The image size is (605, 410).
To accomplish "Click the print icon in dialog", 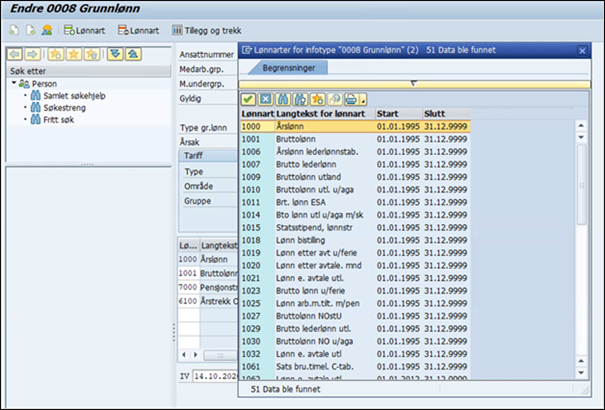I will tap(351, 100).
